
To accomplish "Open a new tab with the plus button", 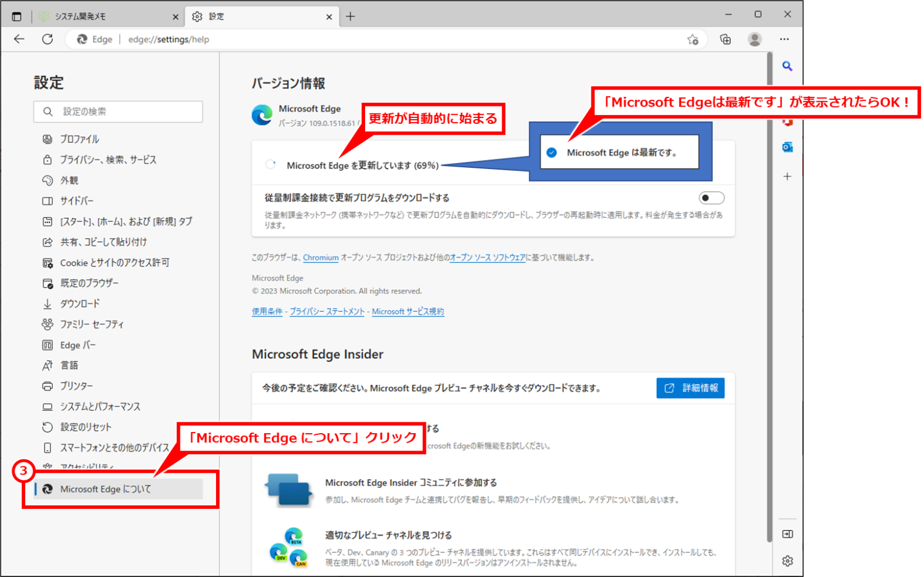I will point(351,16).
